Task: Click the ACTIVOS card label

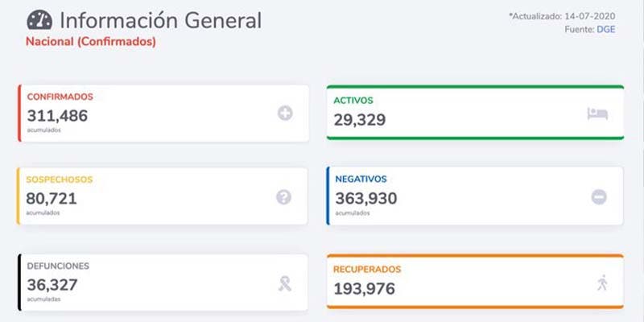Action: [x=353, y=101]
